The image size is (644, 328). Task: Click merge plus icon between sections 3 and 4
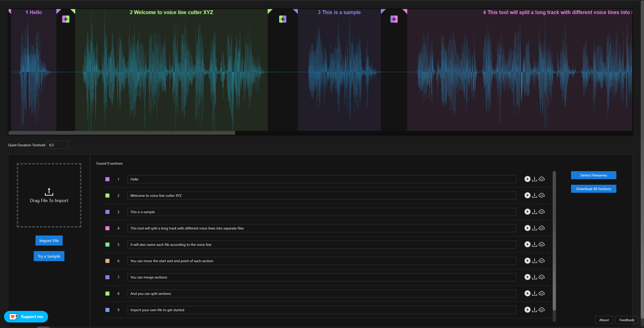point(394,19)
